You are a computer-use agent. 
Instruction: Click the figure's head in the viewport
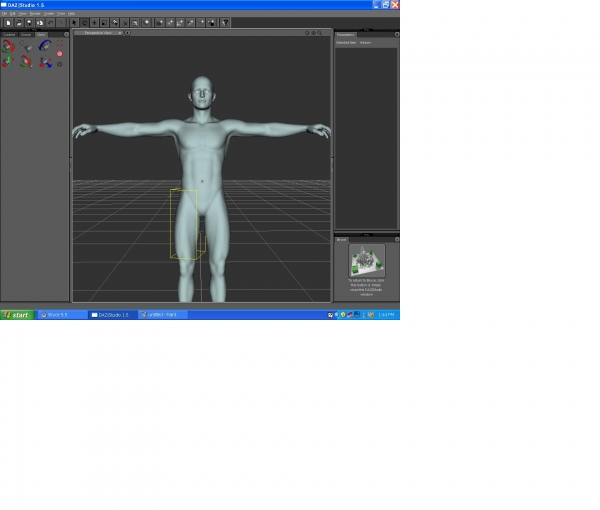202,92
